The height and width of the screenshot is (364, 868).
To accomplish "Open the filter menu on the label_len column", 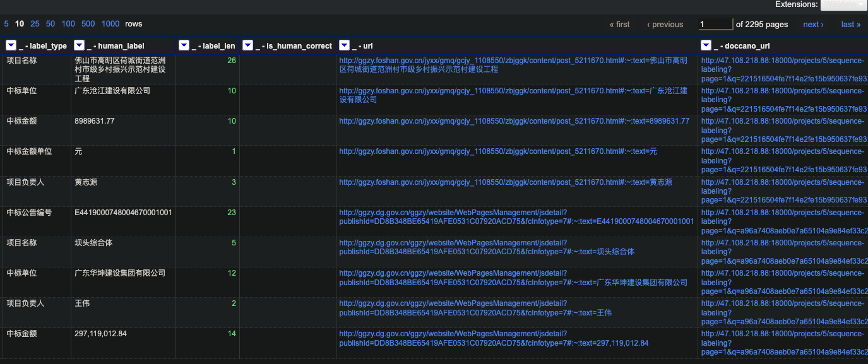I will pos(184,45).
